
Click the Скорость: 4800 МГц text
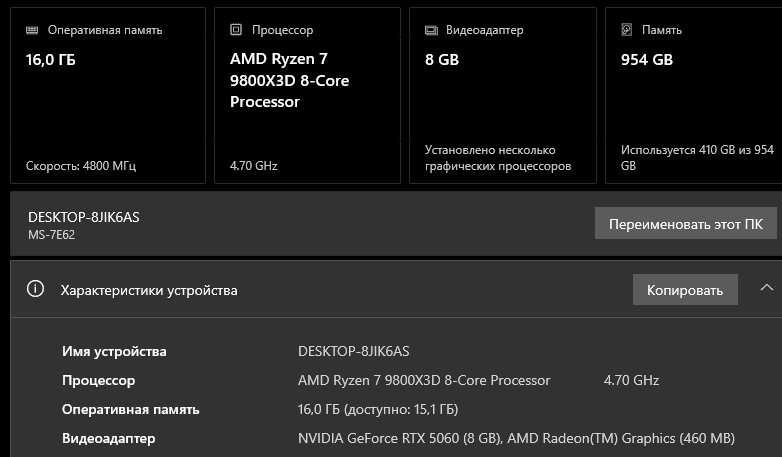pos(80,166)
